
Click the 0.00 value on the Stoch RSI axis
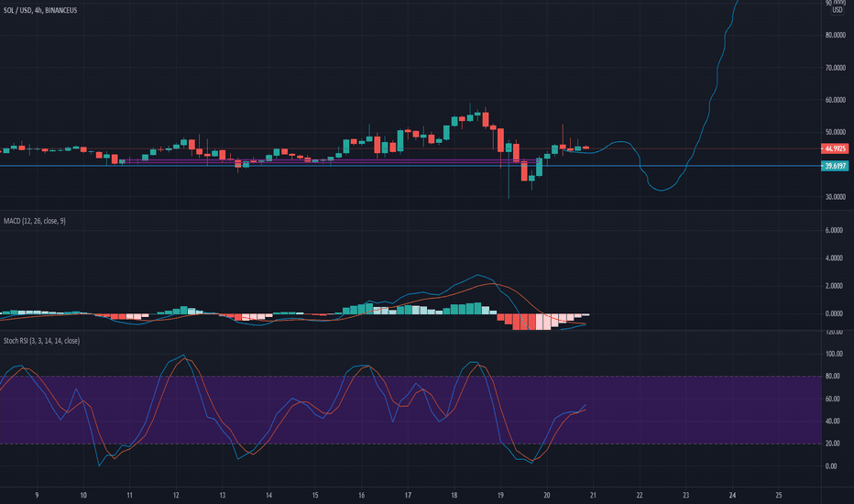831,466
